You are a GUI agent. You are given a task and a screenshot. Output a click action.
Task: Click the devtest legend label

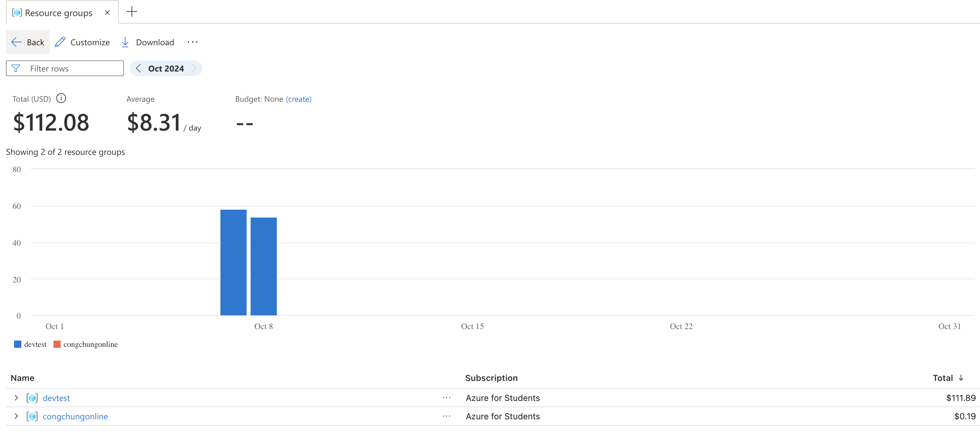[35, 344]
